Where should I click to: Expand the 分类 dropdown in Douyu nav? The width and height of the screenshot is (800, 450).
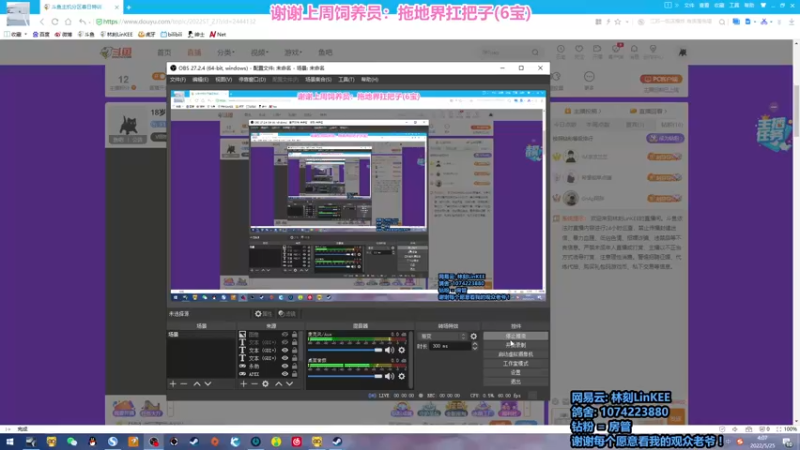pyautogui.click(x=226, y=52)
